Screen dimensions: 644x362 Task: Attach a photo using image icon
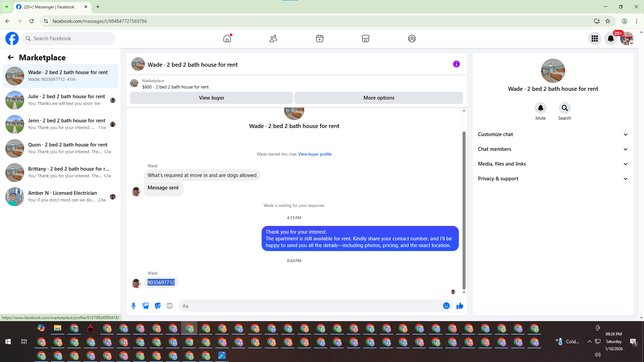(146, 306)
